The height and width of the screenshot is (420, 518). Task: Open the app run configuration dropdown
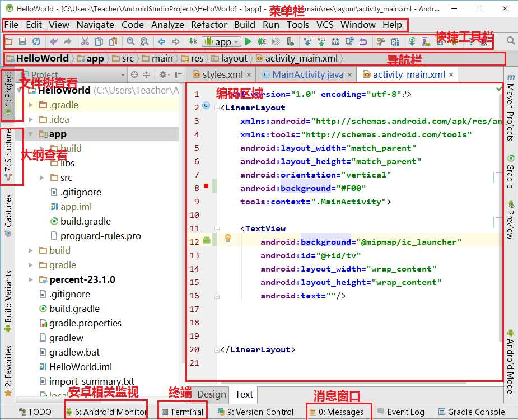pyautogui.click(x=221, y=42)
